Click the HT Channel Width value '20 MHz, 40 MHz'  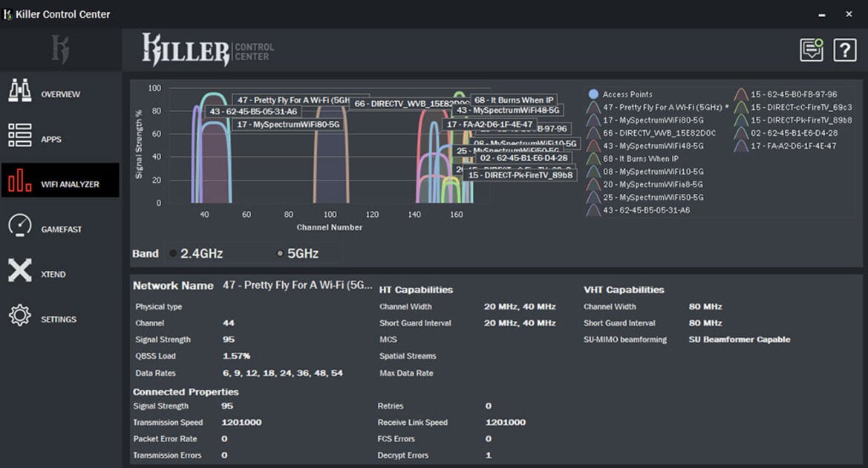click(519, 307)
